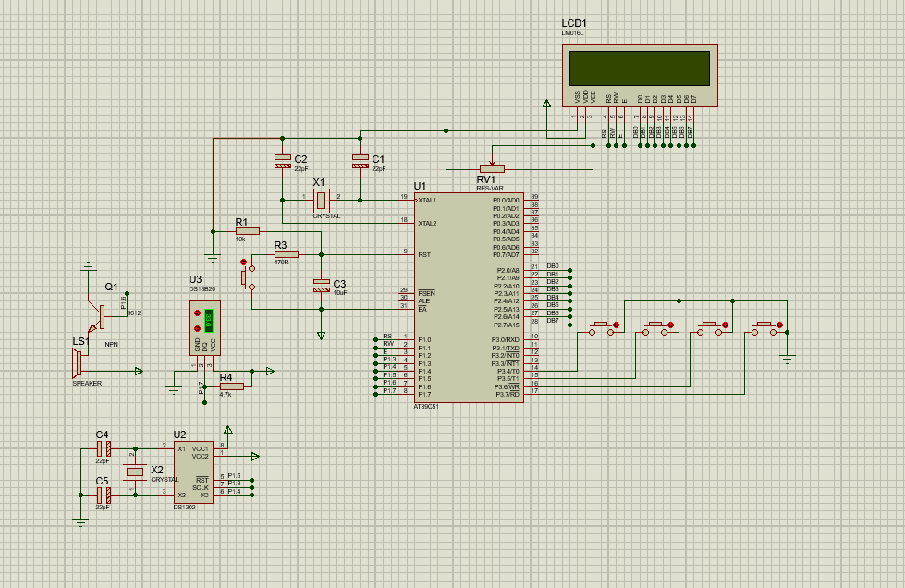The image size is (905, 588).
Task: Click the 9012 label beside Q1
Action: [x=134, y=312]
